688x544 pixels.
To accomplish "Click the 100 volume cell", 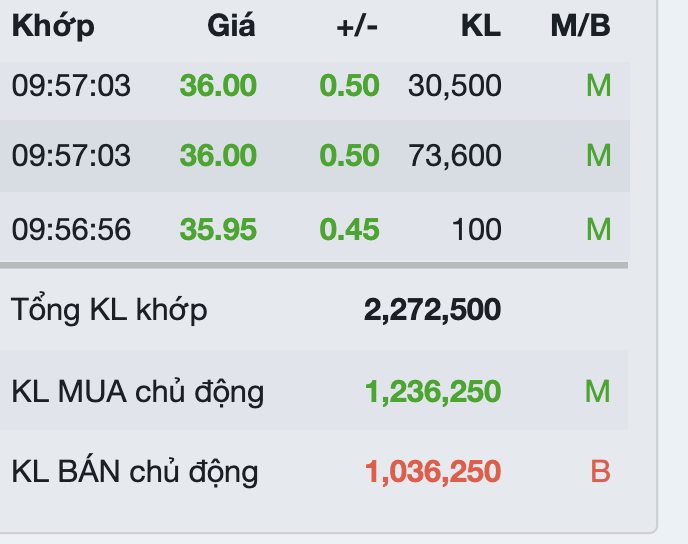I will point(476,230).
